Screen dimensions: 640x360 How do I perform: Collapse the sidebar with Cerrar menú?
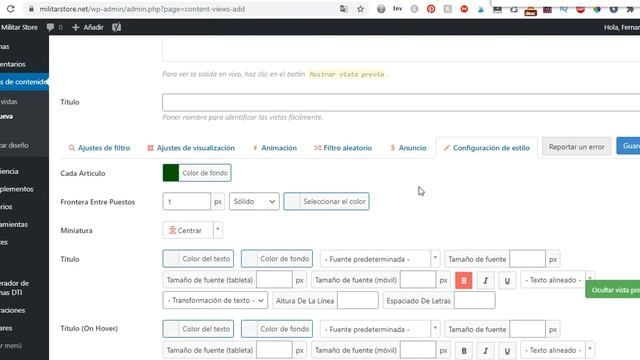point(11,345)
